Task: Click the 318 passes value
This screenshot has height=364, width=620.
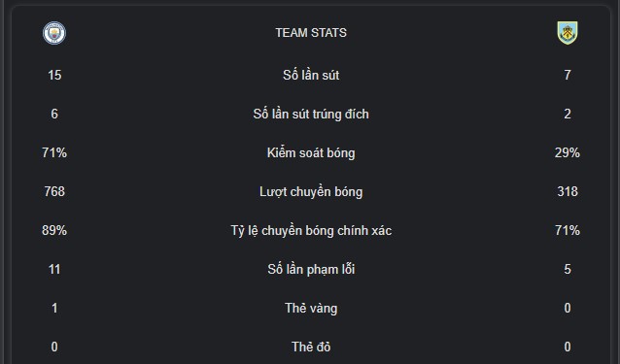Action: point(568,191)
